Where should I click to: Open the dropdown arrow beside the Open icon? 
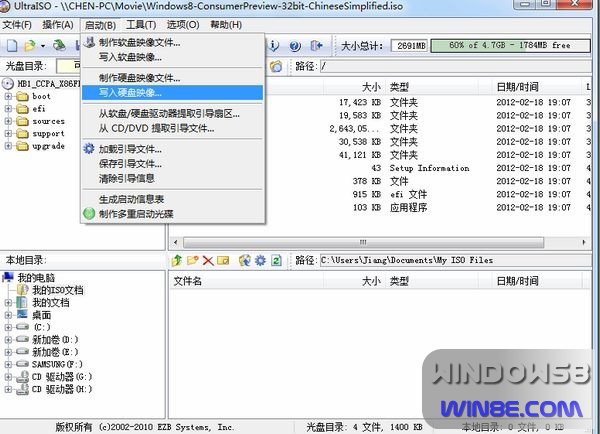[43, 46]
